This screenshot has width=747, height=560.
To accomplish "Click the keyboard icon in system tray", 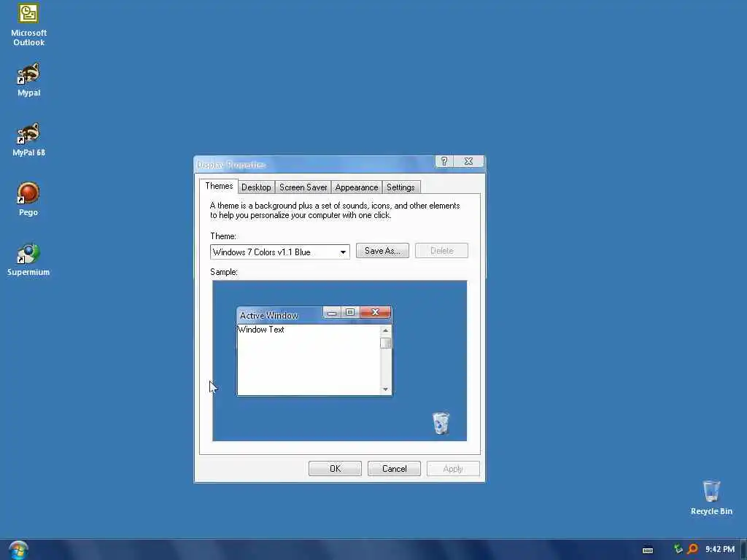I will (x=648, y=550).
